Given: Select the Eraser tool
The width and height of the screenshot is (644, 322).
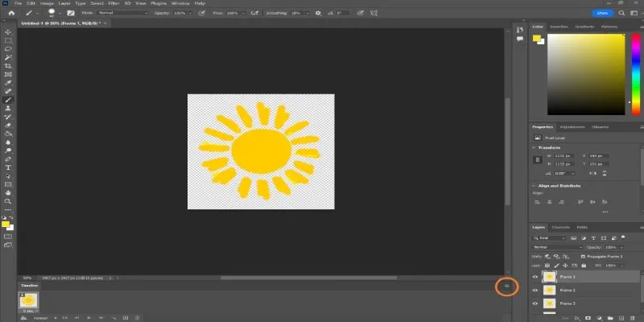Looking at the screenshot, I should coord(8,126).
